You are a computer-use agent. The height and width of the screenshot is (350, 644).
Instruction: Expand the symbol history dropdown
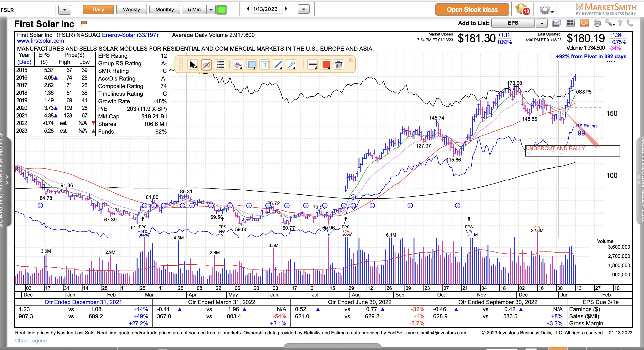(x=64, y=10)
